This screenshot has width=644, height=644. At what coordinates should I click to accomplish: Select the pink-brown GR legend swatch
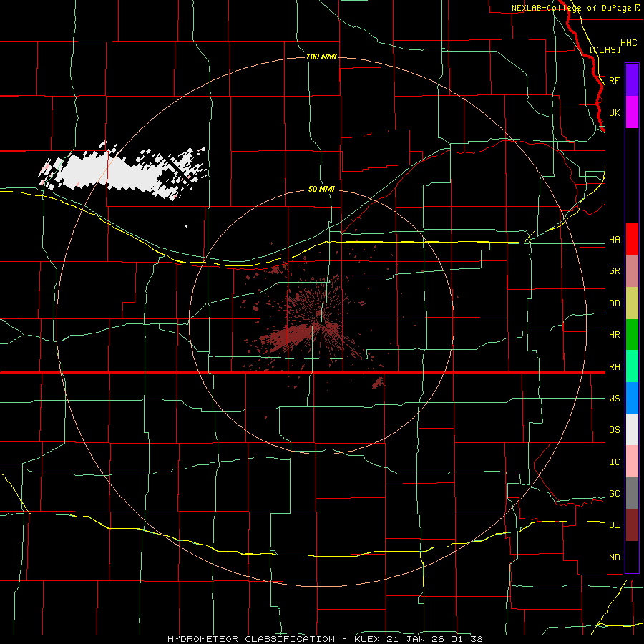coord(632,271)
